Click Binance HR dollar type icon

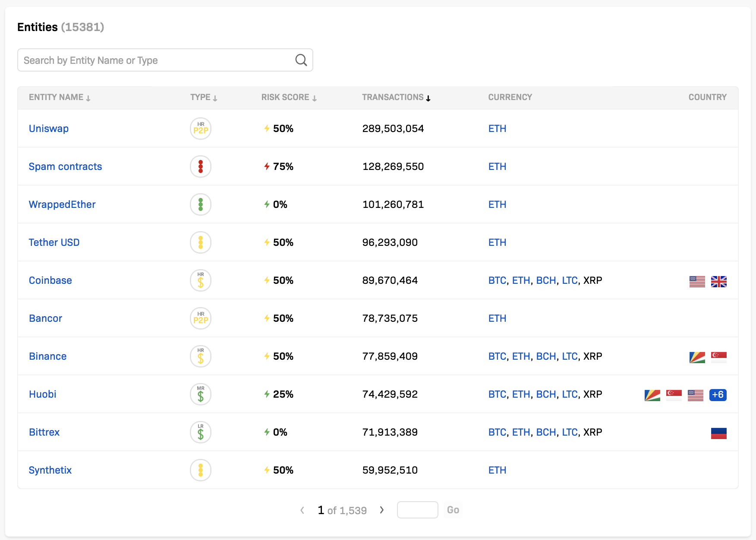click(201, 356)
